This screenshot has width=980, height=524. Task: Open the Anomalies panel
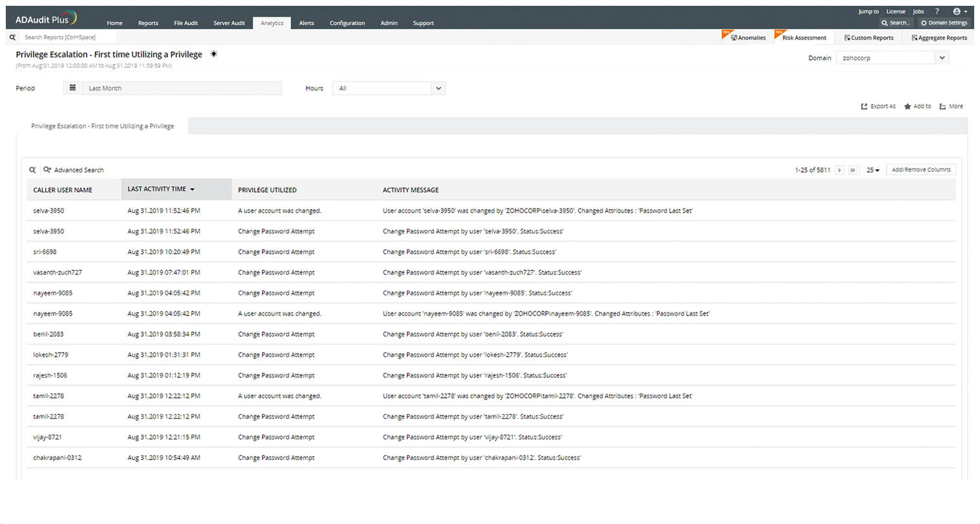pyautogui.click(x=749, y=37)
